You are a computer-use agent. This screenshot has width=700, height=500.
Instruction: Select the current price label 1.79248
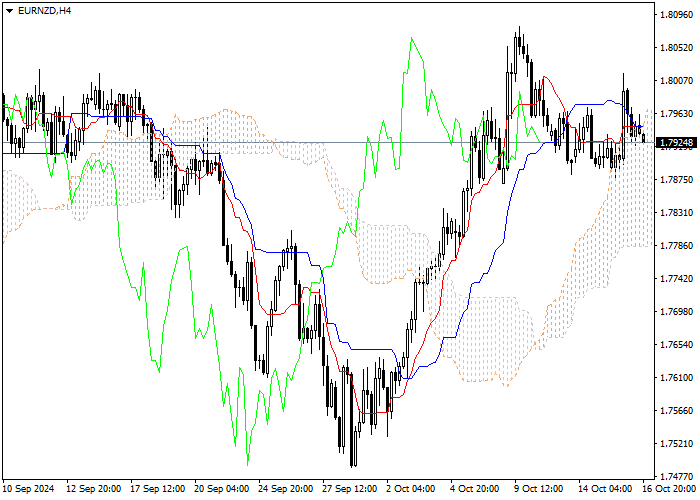[x=676, y=143]
